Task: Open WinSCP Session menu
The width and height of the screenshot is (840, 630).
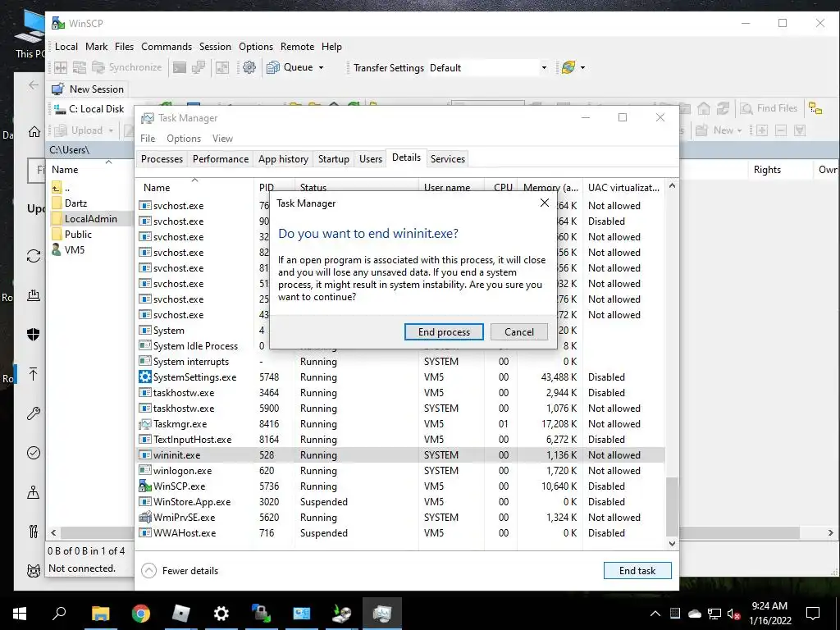Action: click(x=216, y=47)
